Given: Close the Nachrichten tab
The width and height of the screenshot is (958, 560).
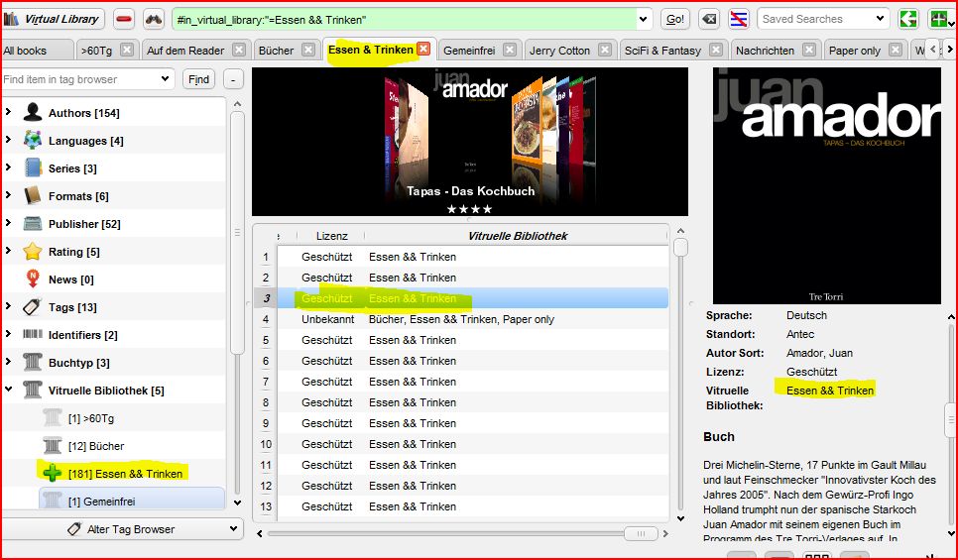Looking at the screenshot, I should tap(809, 50).
